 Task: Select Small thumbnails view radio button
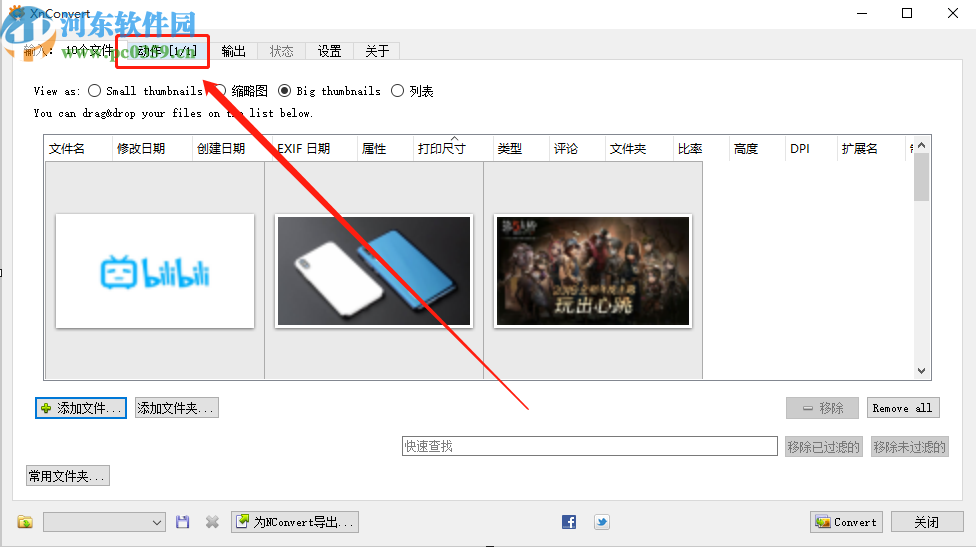click(x=95, y=91)
